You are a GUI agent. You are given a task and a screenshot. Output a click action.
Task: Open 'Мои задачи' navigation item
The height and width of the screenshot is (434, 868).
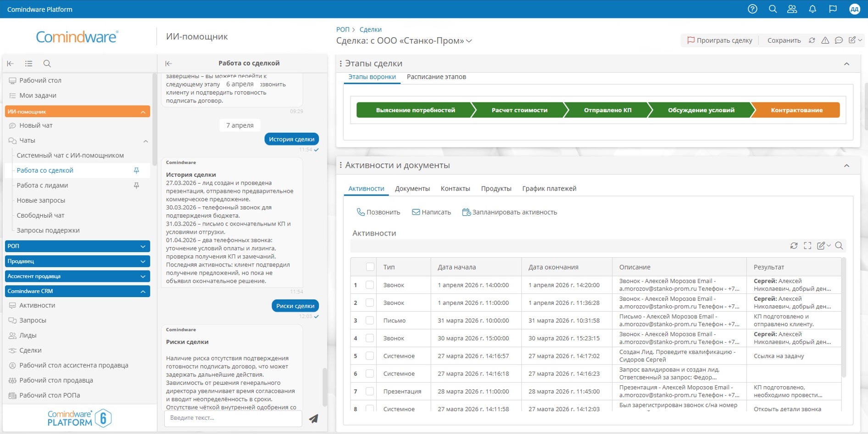pyautogui.click(x=38, y=96)
